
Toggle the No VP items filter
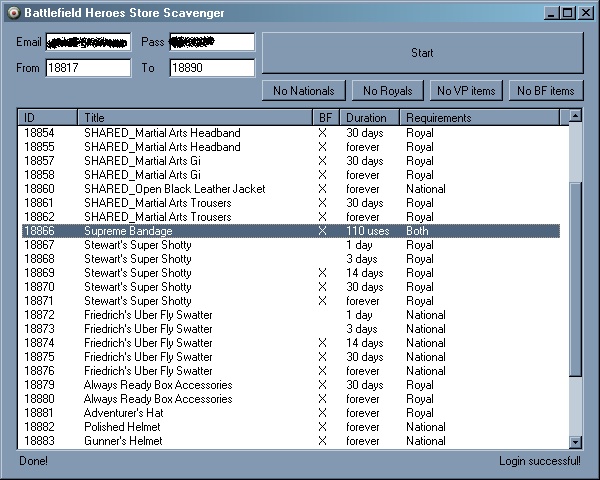466,91
